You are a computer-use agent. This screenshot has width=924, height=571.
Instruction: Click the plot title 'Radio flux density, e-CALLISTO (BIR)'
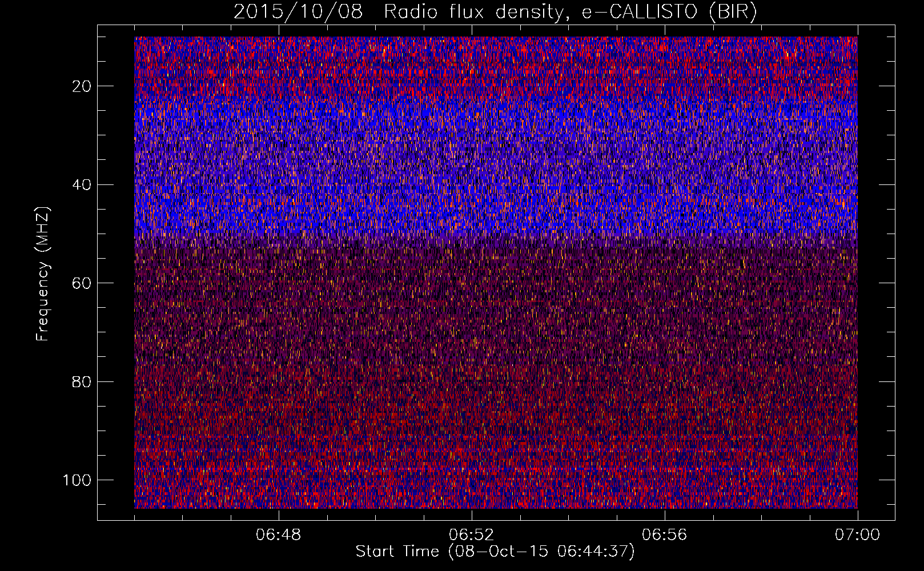click(x=571, y=12)
